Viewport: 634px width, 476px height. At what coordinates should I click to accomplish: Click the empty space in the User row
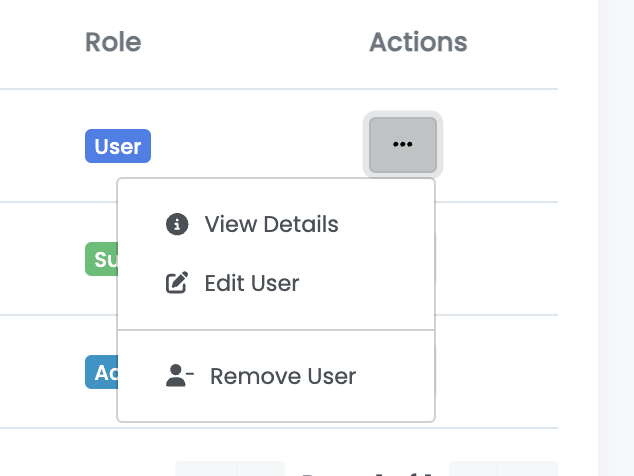[x=250, y=146]
